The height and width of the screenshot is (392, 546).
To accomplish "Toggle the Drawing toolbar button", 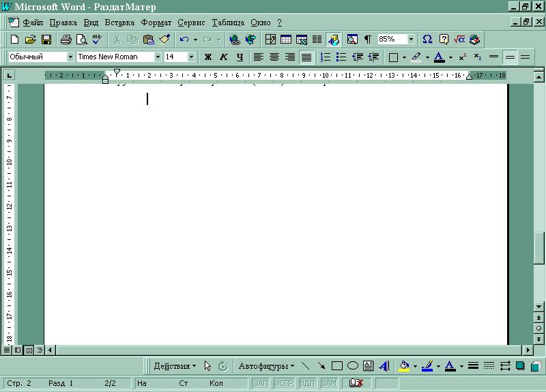I will click(x=333, y=40).
